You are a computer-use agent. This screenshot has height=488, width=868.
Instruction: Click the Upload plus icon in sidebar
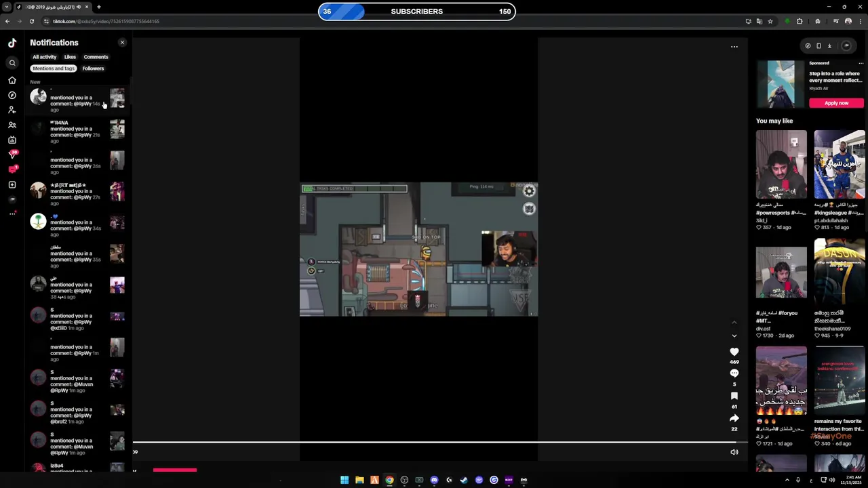pyautogui.click(x=12, y=184)
